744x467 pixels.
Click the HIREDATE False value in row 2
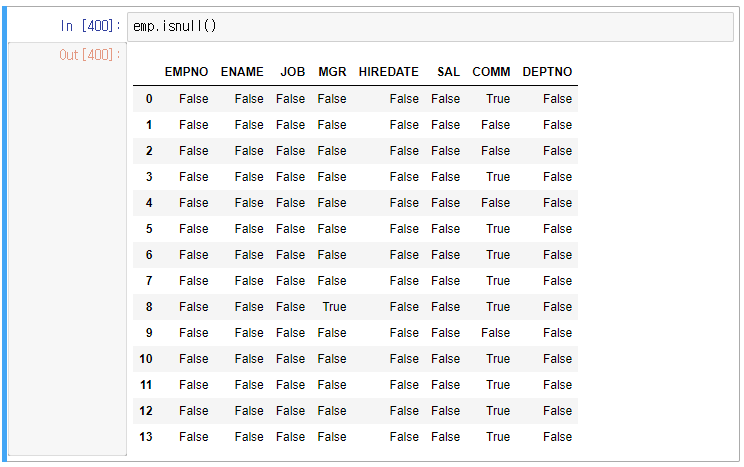coord(404,151)
